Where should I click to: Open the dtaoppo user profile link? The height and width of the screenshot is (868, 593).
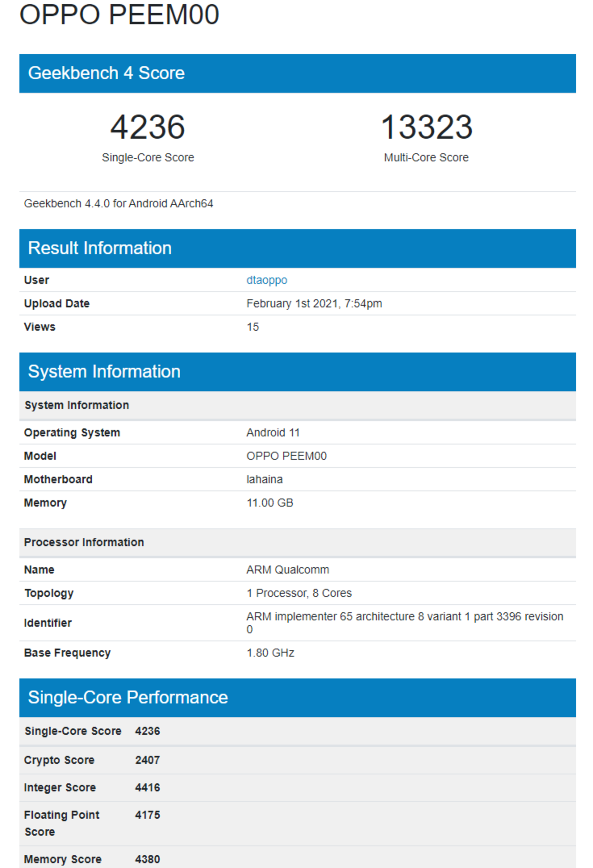[x=267, y=280]
